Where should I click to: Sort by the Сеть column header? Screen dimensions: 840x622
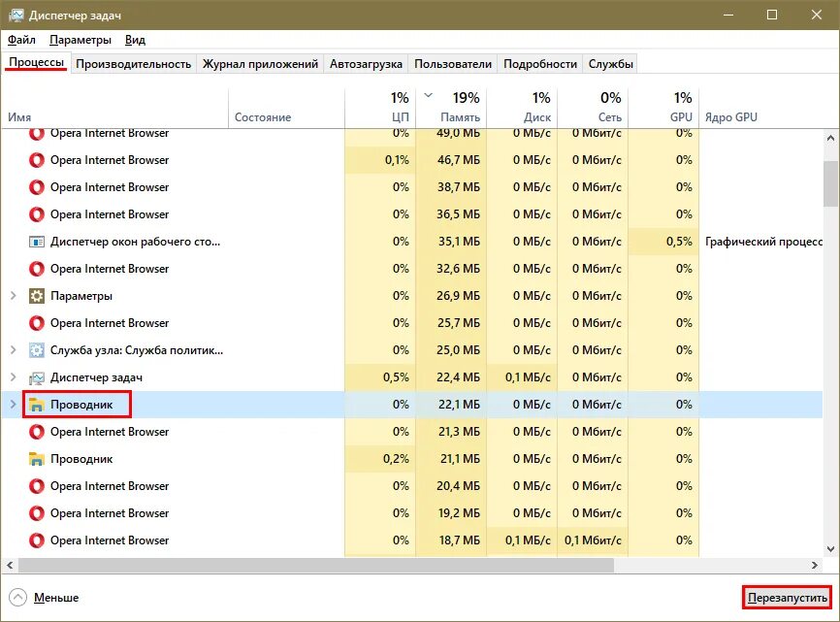click(x=593, y=109)
